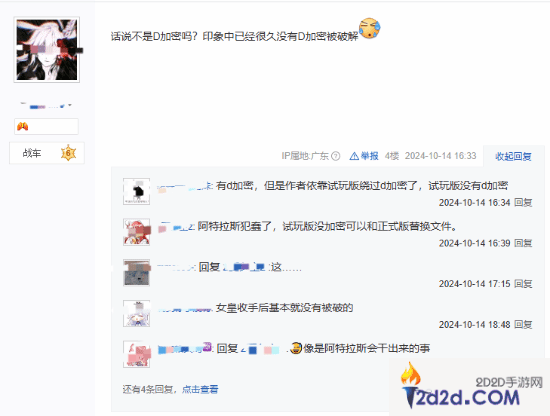Click the IP location help question-mark icon
This screenshot has height=416, width=550.
[x=336, y=156]
